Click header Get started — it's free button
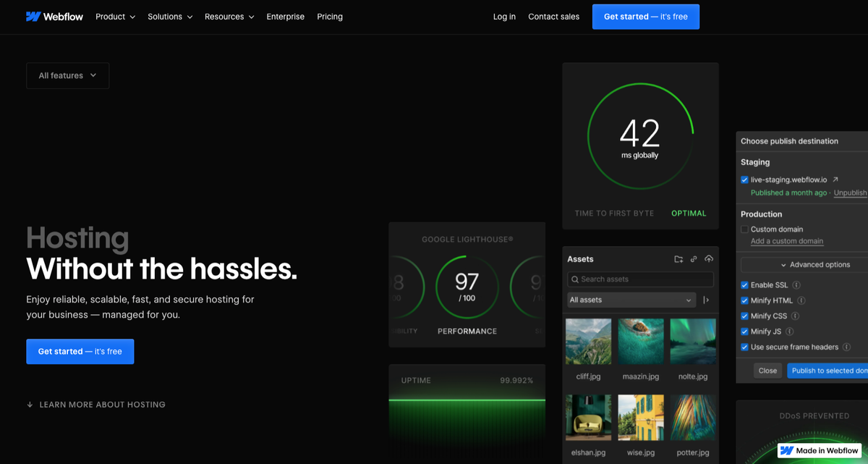 tap(645, 17)
